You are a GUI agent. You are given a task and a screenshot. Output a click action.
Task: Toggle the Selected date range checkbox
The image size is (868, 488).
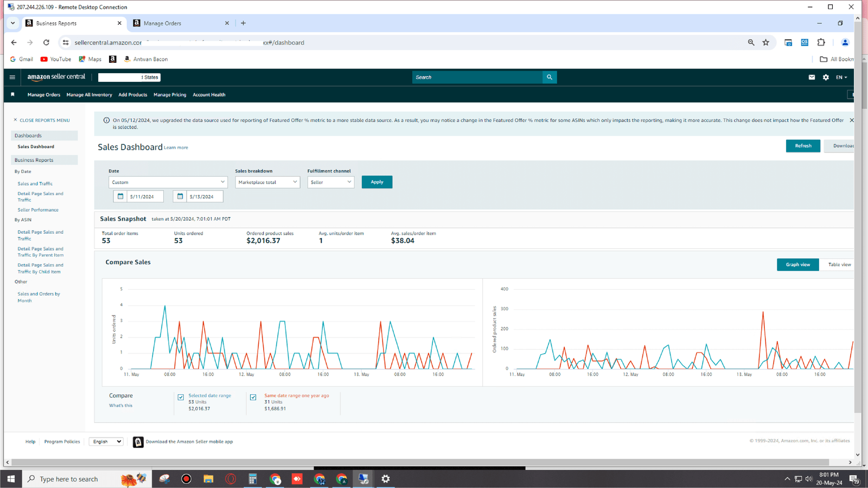(x=181, y=397)
